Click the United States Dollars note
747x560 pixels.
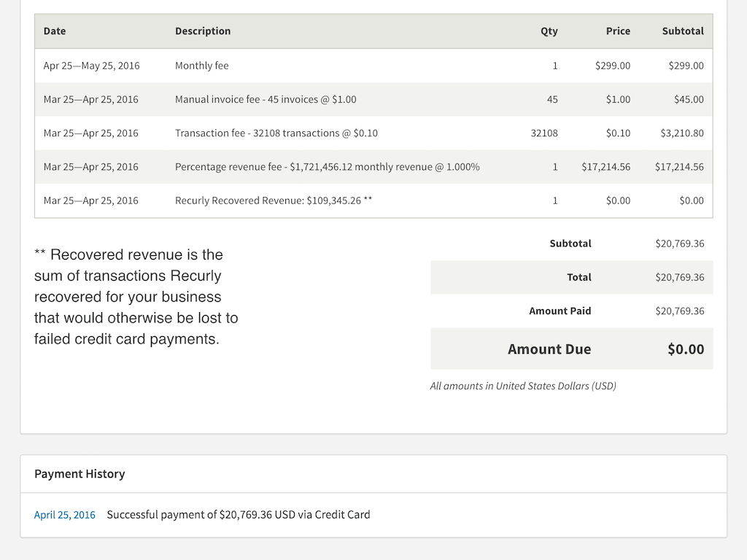coord(523,386)
